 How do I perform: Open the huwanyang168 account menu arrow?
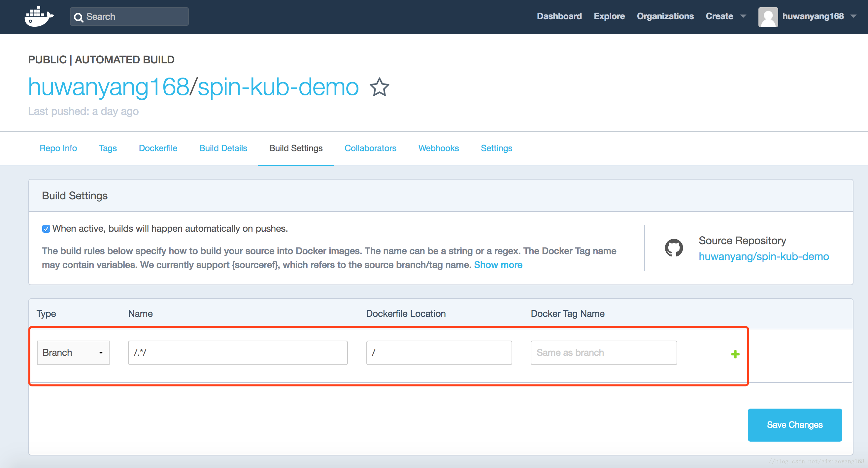pos(853,16)
